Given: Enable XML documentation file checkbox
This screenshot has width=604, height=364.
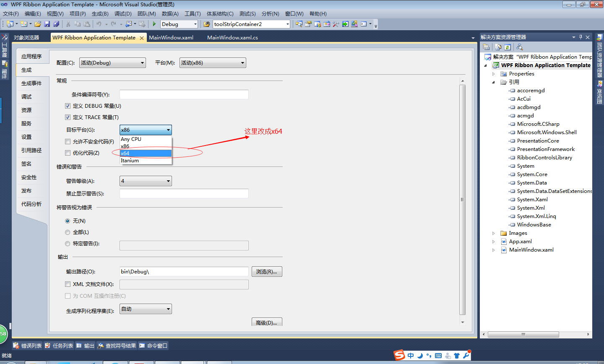Looking at the screenshot, I should (x=68, y=284).
